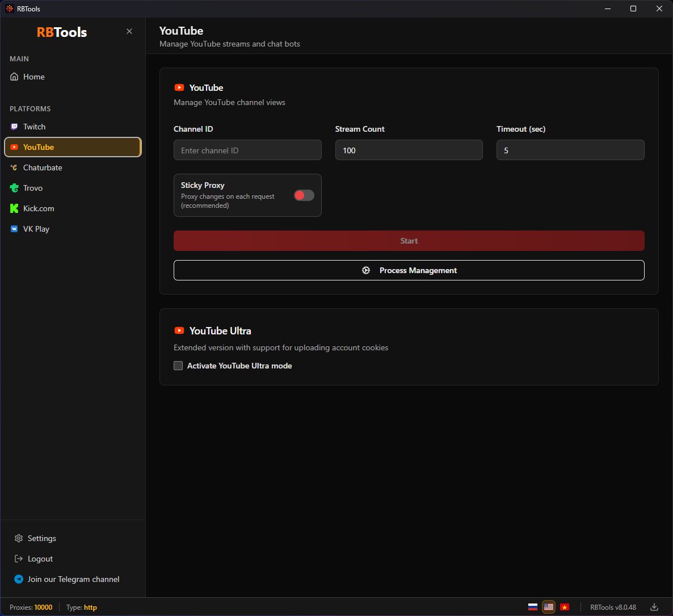Check Activate YouTube Ultra mode checkbox

pyautogui.click(x=178, y=366)
